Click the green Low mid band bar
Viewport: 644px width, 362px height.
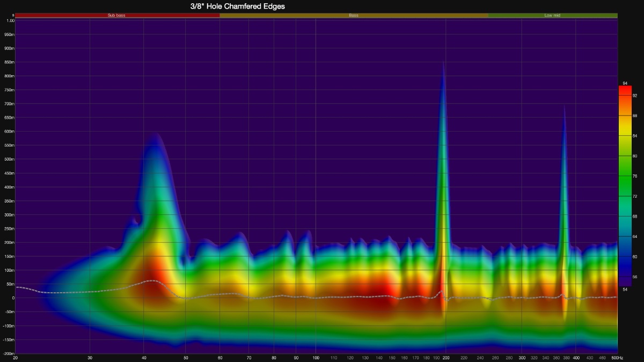[552, 16]
